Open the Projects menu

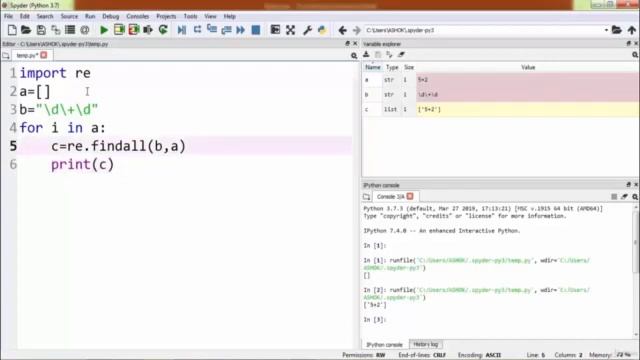pyautogui.click(x=166, y=16)
